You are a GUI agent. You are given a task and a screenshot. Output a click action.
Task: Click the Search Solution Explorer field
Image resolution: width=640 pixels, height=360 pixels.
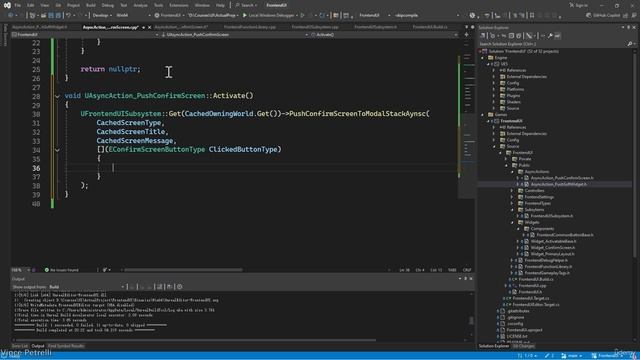point(552,44)
